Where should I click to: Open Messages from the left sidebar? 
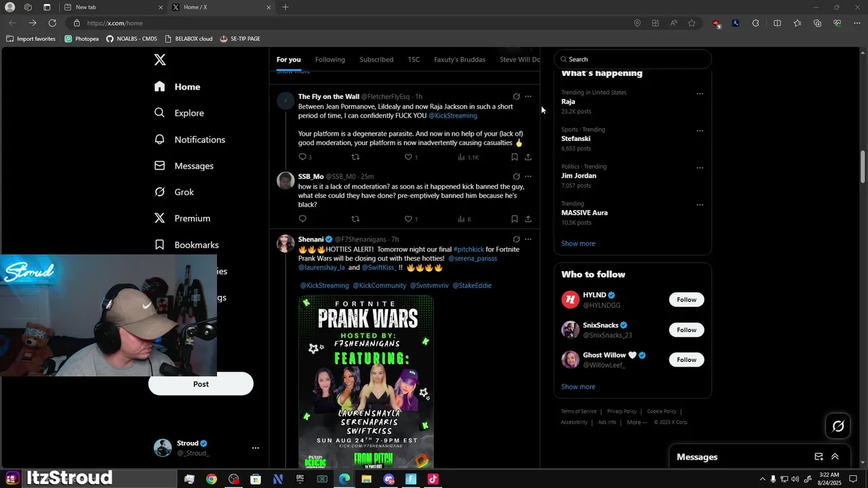coord(184,166)
